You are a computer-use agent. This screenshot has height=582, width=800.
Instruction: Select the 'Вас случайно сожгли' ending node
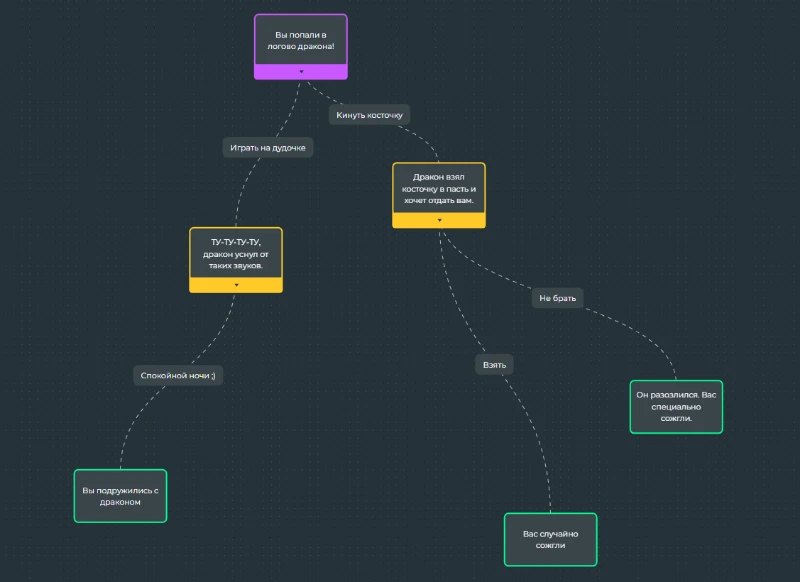coord(551,540)
